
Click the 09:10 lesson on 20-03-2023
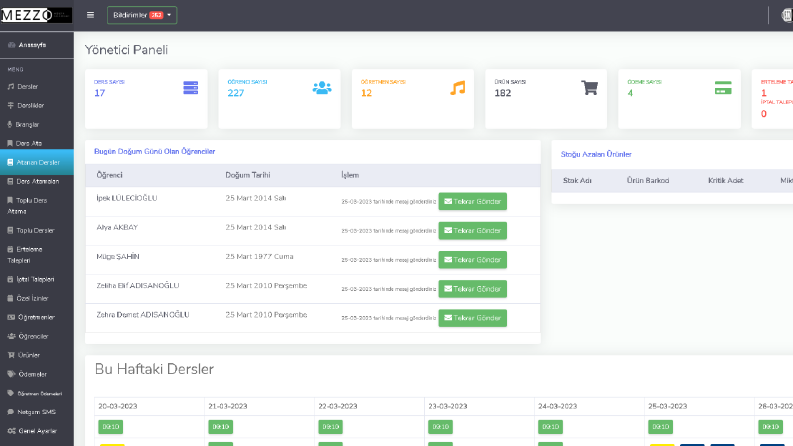click(111, 427)
